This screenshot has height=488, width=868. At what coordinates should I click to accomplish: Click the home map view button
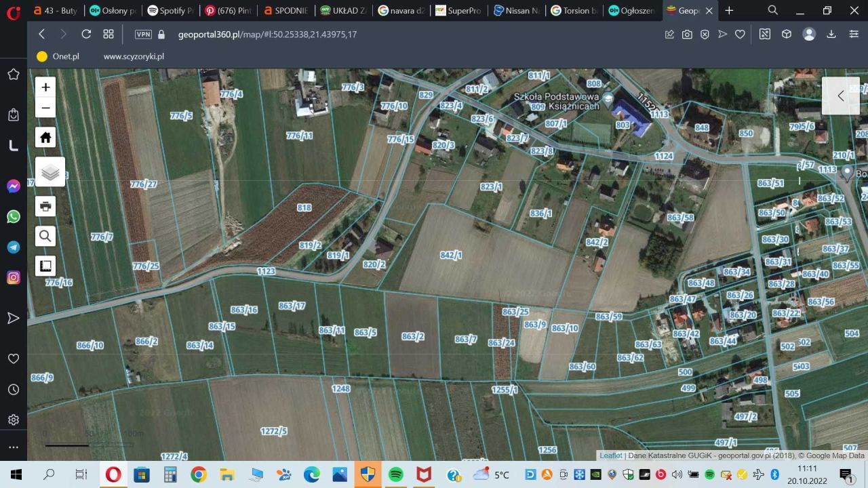(45, 138)
